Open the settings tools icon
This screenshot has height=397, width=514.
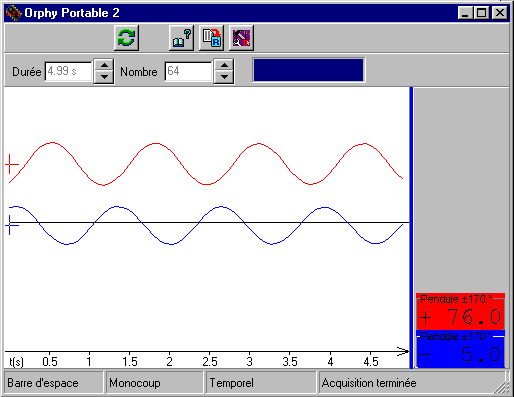pos(241,38)
